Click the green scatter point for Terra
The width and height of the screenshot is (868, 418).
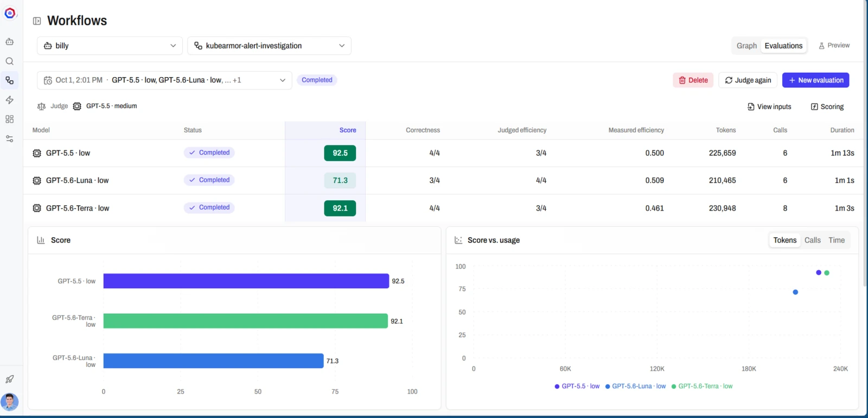tap(827, 273)
